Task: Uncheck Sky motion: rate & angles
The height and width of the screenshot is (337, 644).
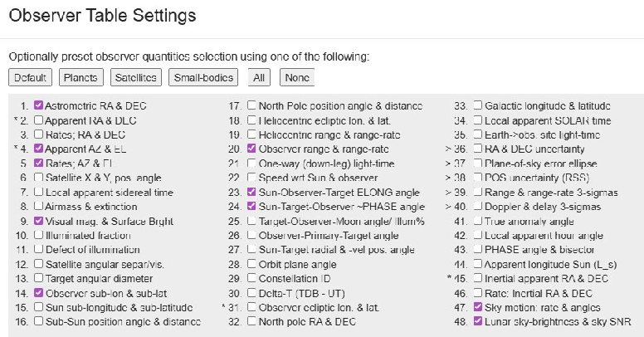Action: 477,306
